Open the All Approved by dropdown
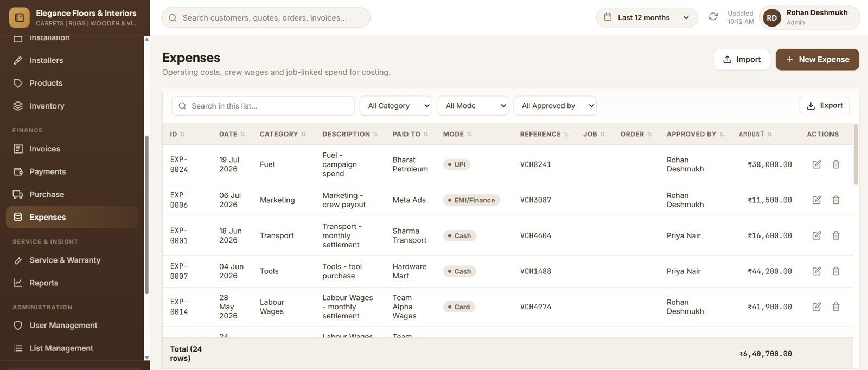868x370 pixels. pos(555,106)
